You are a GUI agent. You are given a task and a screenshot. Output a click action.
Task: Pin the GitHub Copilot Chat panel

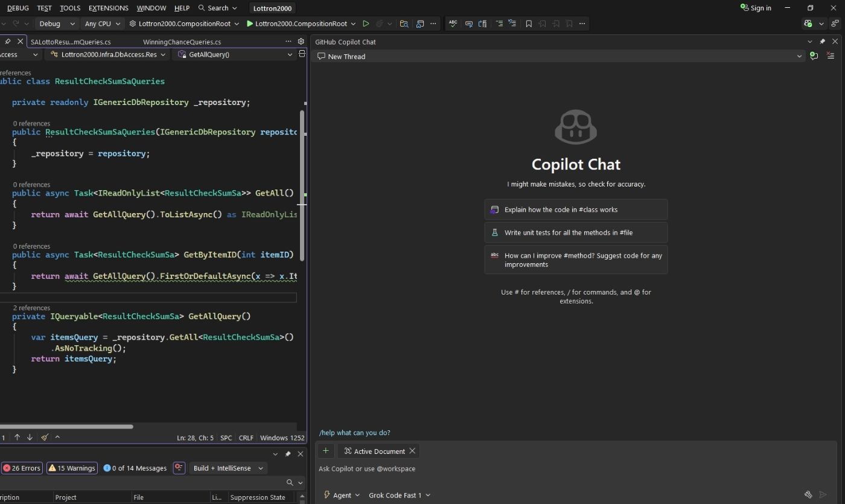[x=822, y=42]
